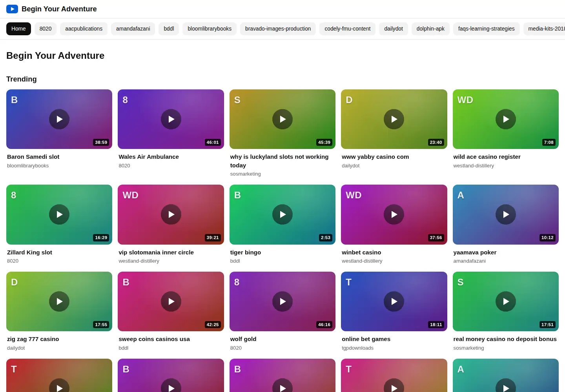This screenshot has width=565, height=392.
Task: Play the zig zag 777 casino video
Action: click(59, 301)
